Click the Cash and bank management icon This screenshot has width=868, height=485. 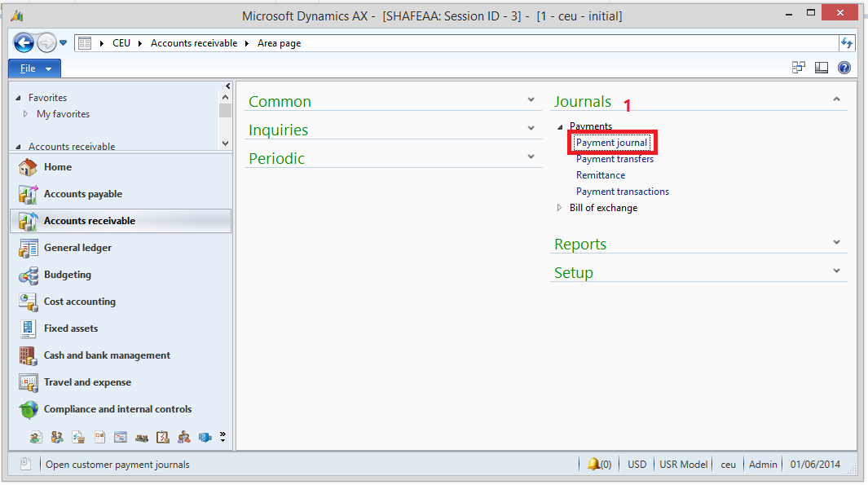[28, 355]
